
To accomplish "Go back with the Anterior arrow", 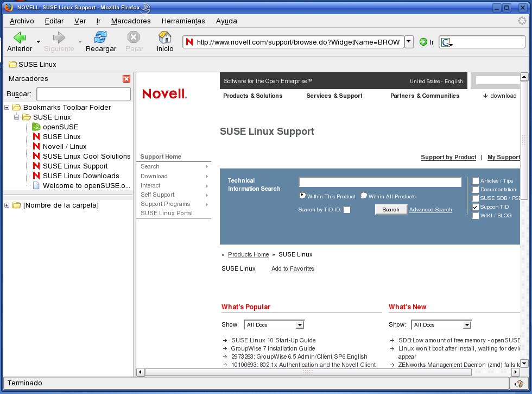I will point(20,42).
